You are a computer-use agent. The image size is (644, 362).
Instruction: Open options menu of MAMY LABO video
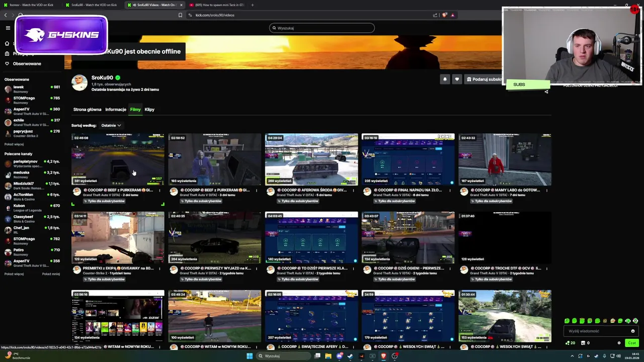pyautogui.click(x=546, y=191)
